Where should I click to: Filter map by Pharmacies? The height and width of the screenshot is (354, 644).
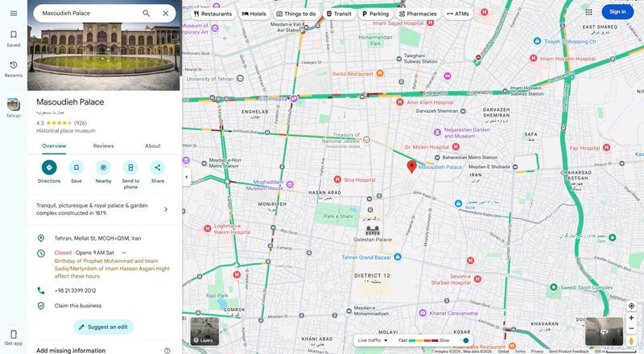pos(418,14)
